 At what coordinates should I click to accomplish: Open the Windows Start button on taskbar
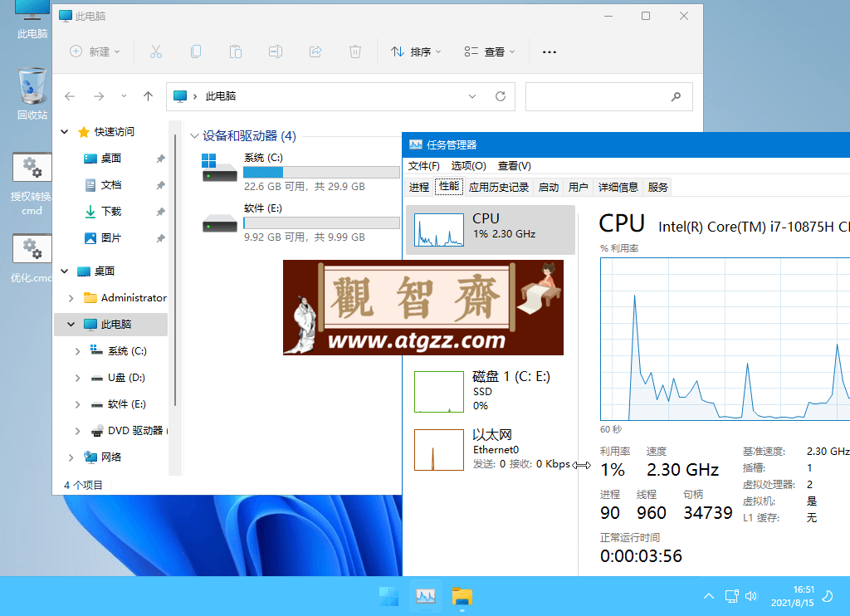388,596
